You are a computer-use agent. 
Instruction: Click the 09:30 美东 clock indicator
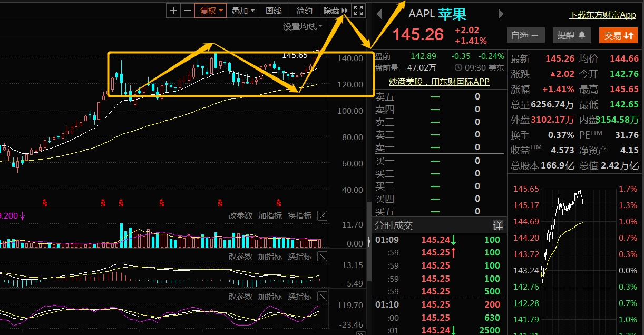pos(479,67)
